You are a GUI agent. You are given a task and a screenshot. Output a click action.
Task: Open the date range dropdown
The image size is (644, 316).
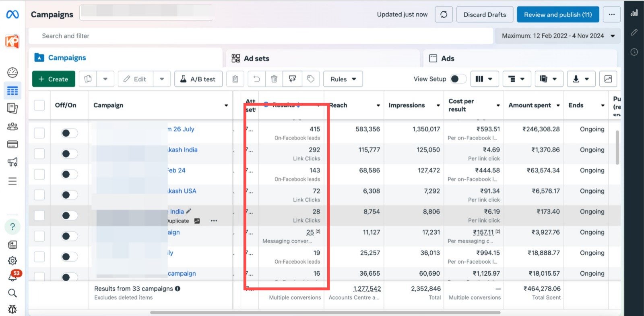click(557, 36)
